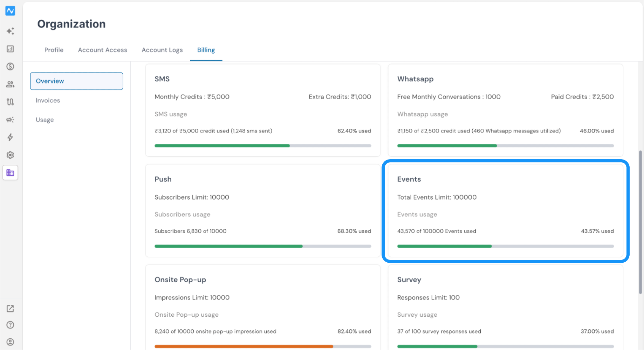Click the SMS card title
This screenshot has height=350, width=644.
point(162,79)
